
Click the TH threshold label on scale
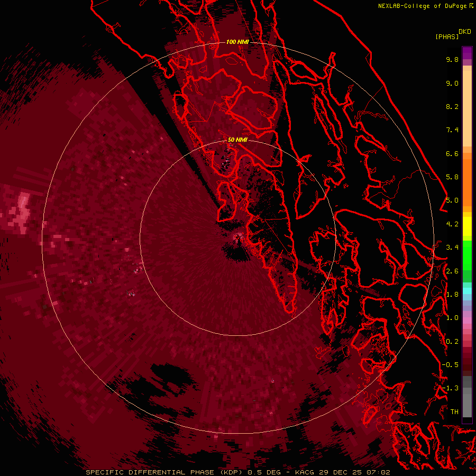pyautogui.click(x=454, y=412)
